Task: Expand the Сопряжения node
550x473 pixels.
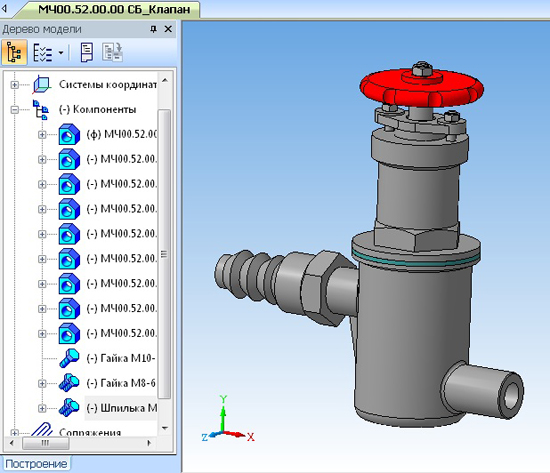Action: point(14,433)
